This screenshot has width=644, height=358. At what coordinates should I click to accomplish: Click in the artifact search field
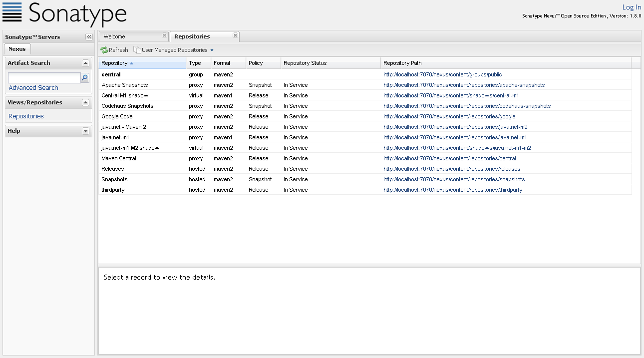tap(44, 78)
